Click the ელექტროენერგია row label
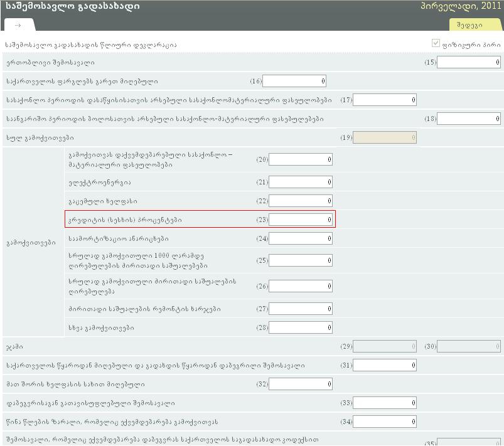504x446 pixels. tap(100, 182)
